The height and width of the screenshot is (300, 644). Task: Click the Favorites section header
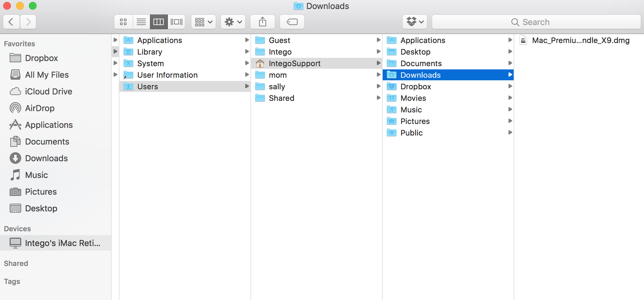[20, 44]
